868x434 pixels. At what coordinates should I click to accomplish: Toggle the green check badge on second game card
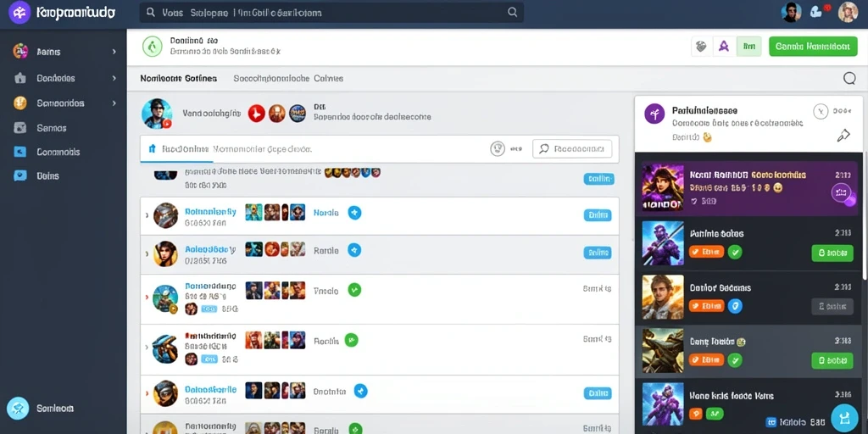(x=735, y=252)
